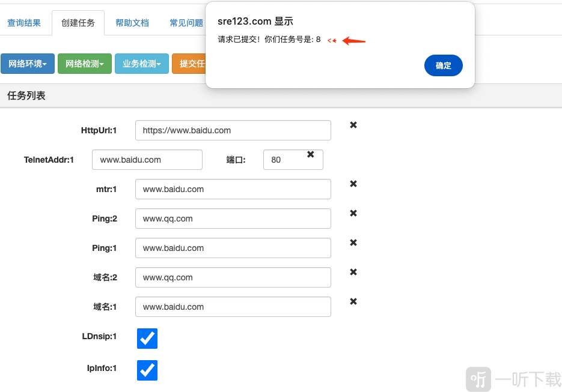Open the 网络环境 dropdown menu
The width and height of the screenshot is (562, 392).
point(28,63)
